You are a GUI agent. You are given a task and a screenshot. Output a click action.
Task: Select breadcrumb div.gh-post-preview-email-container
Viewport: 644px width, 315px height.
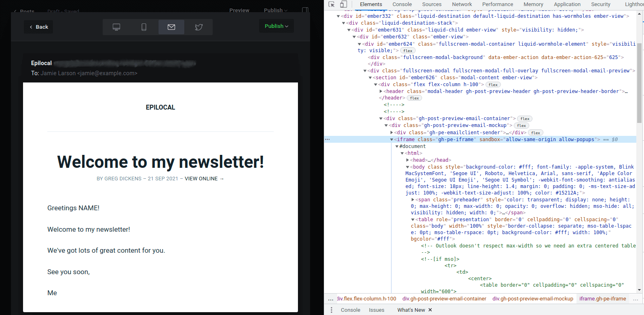coord(444,299)
